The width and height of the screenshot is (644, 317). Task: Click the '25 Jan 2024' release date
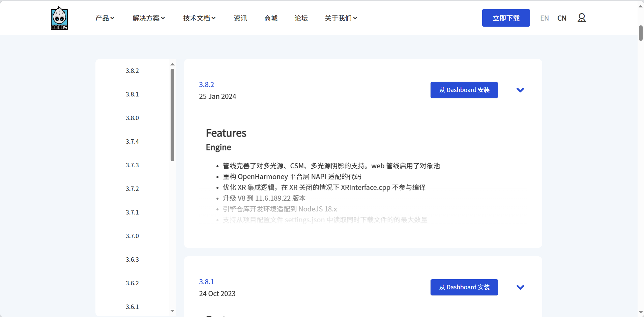point(217,96)
